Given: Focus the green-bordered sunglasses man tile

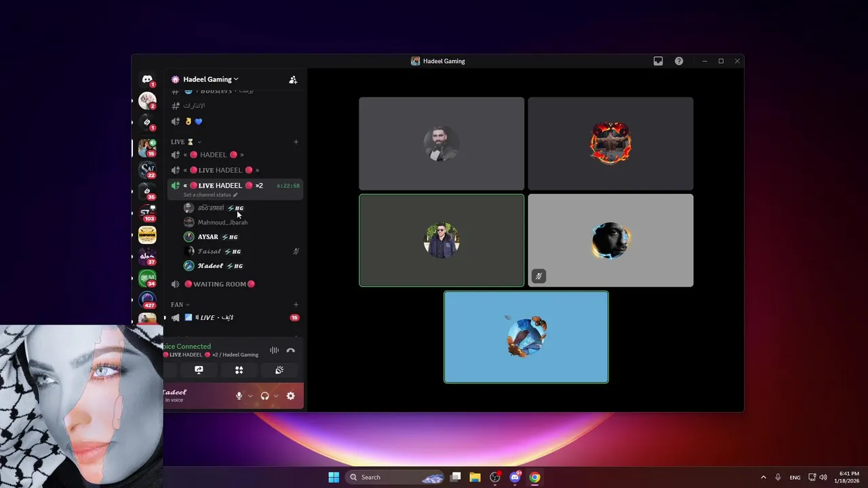Looking at the screenshot, I should (441, 240).
